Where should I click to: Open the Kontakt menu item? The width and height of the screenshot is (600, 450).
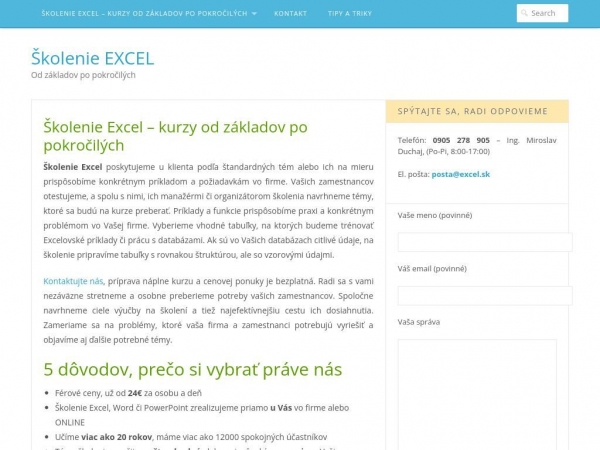pos(290,13)
